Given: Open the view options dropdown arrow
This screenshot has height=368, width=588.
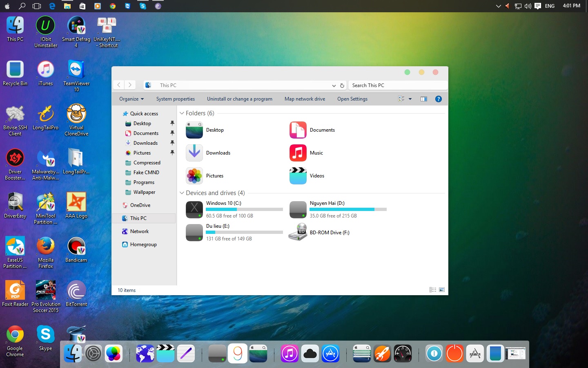Looking at the screenshot, I should (x=410, y=99).
